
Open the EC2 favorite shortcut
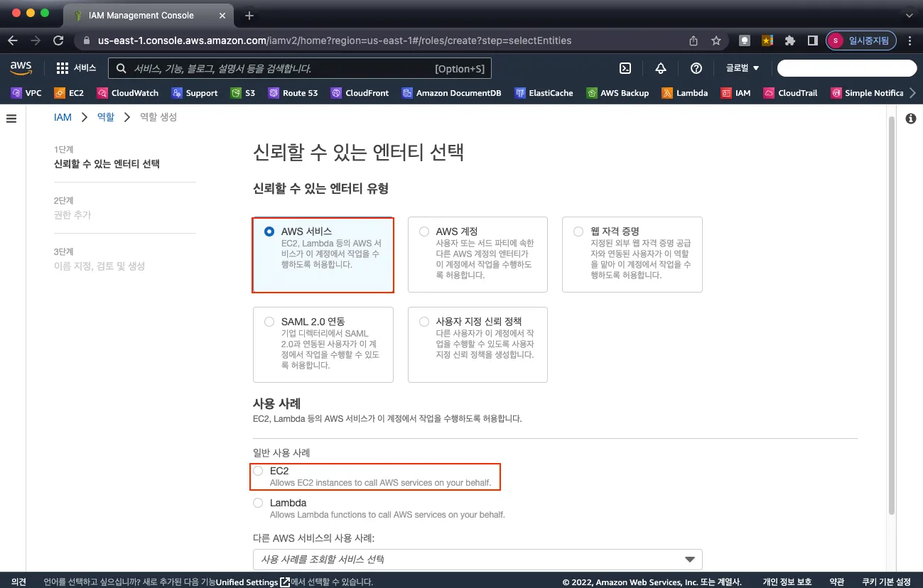(x=69, y=93)
